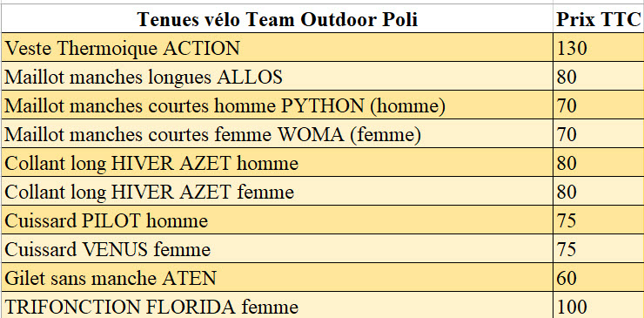
Task: Click the Collant long HIVER AZET homme cell
Action: 278,163
